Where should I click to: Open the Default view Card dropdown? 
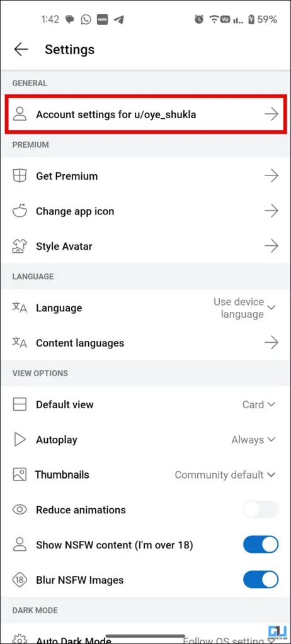(x=258, y=404)
